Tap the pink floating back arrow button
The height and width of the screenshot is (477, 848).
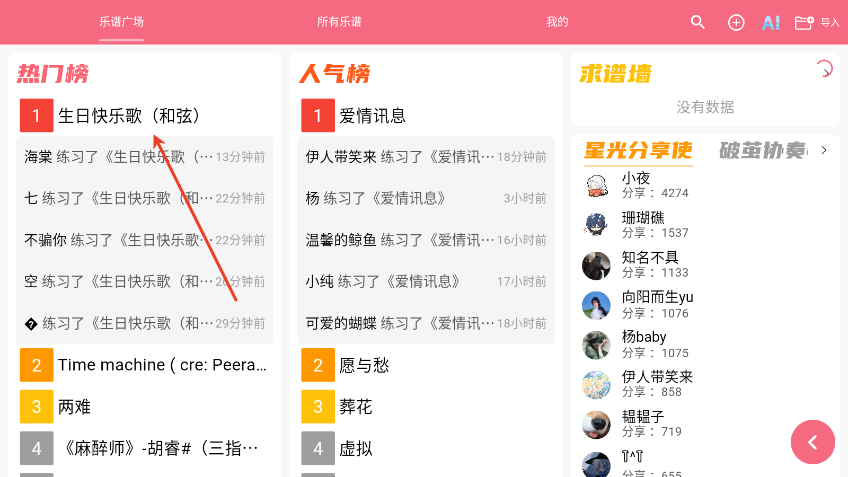point(813,442)
